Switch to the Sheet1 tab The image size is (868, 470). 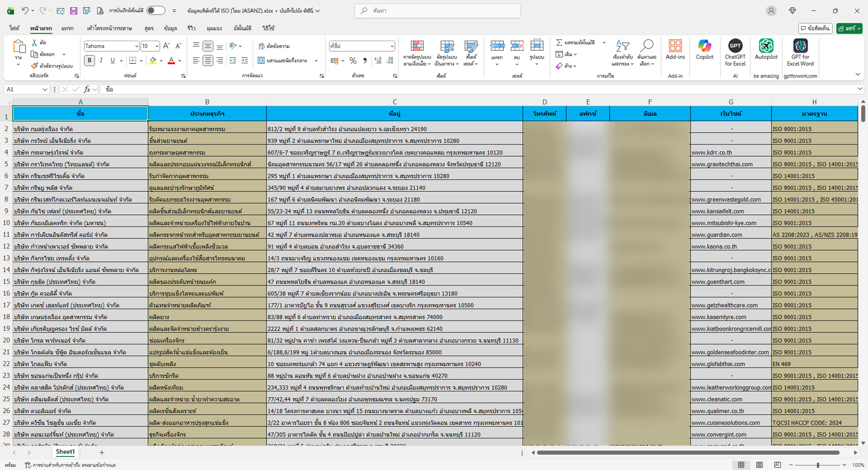[x=65, y=452]
